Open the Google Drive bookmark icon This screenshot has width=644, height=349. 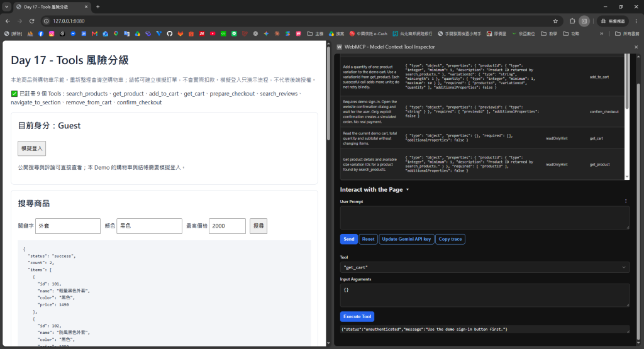click(x=138, y=34)
